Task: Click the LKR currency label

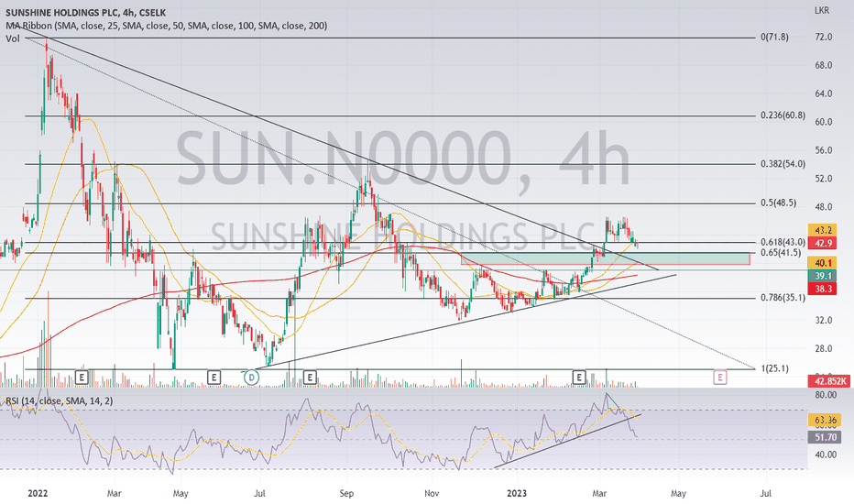Action: pos(822,10)
